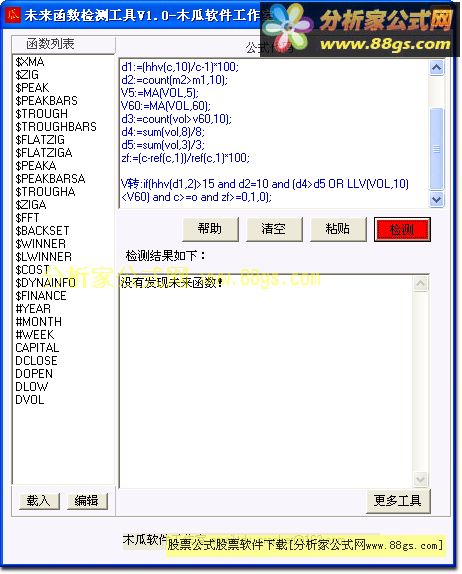Click formula line d2:=count(m2>m1,10)
The width and height of the screenshot is (462, 574).
(174, 80)
